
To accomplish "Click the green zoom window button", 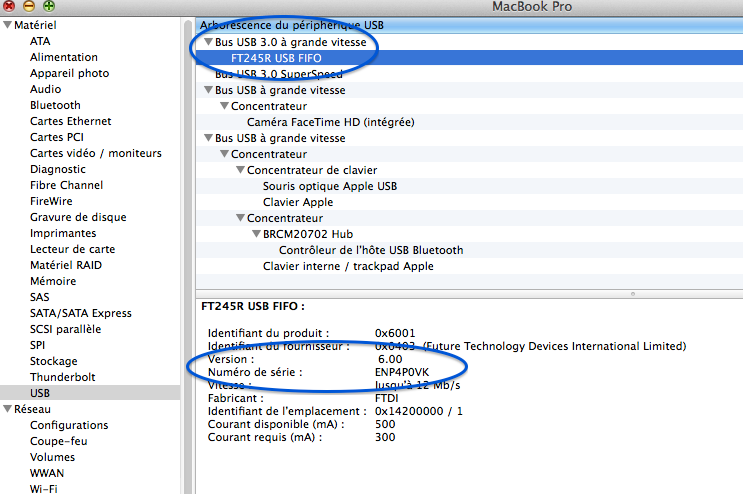I will [48, 5].
